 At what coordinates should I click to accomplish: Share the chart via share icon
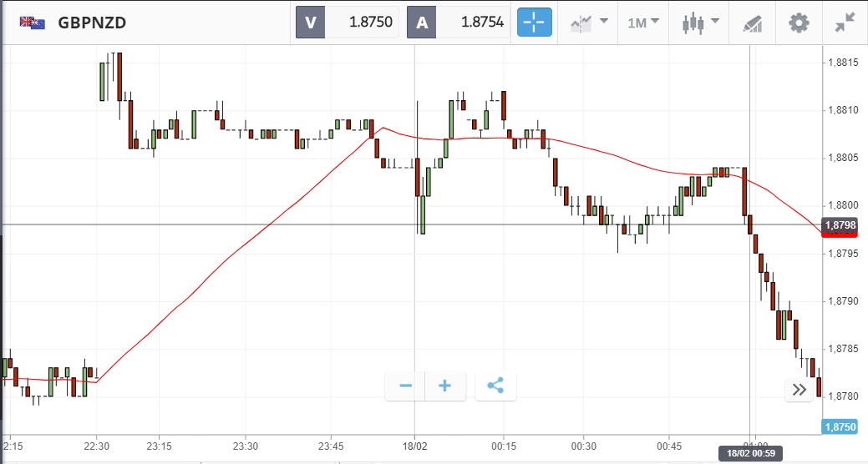click(495, 386)
